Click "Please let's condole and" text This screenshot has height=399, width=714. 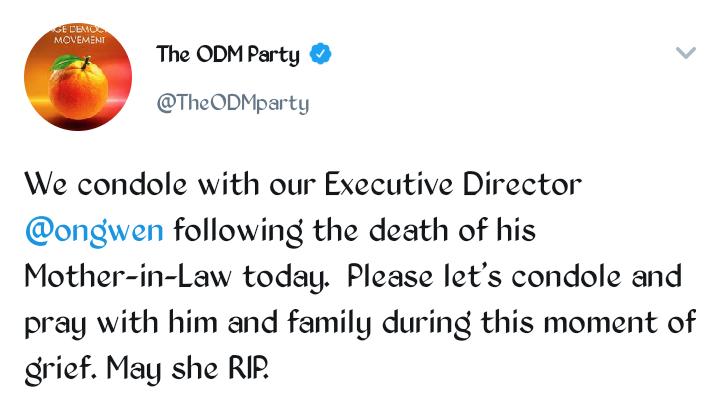tap(515, 276)
